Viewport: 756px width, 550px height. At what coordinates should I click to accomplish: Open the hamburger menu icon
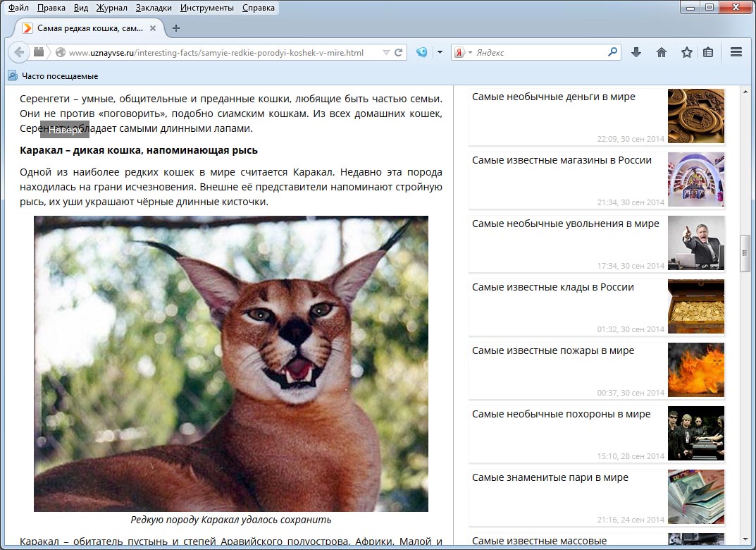(736, 52)
